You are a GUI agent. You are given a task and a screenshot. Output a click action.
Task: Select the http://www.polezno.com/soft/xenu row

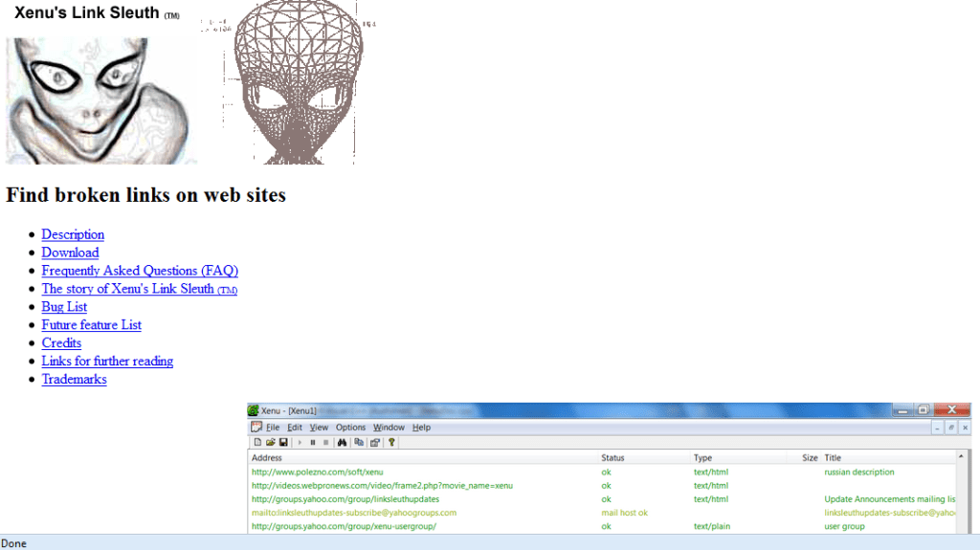tap(602, 472)
